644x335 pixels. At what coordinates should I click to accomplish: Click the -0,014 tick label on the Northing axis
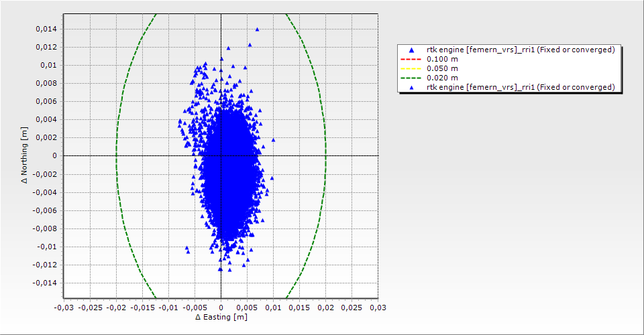(x=45, y=283)
